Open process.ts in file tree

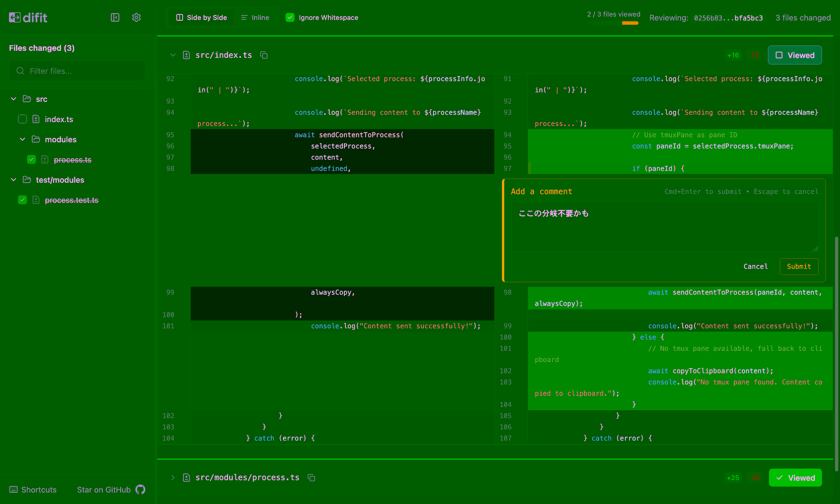tap(72, 160)
